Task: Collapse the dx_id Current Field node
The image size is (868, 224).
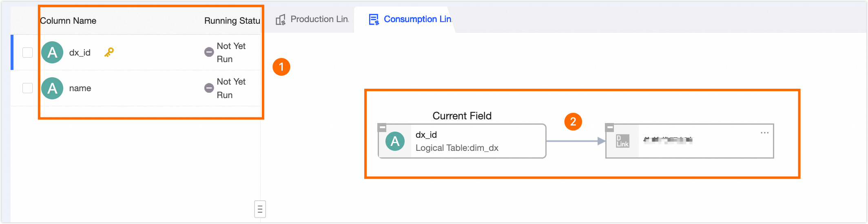Action: pyautogui.click(x=382, y=128)
